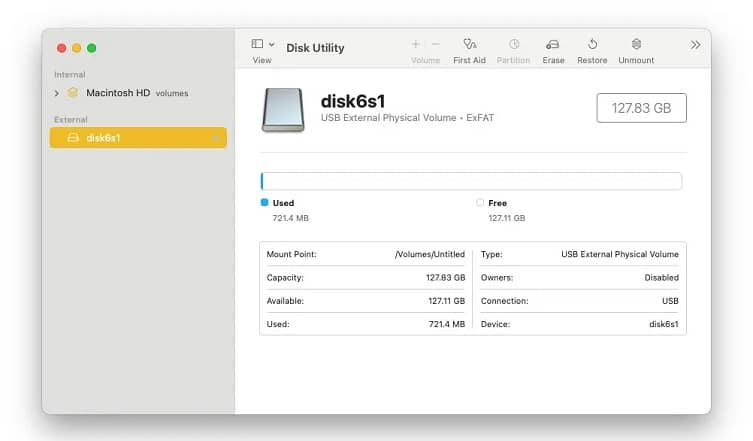Click the 721.4 MB under Used legend

pos(291,218)
